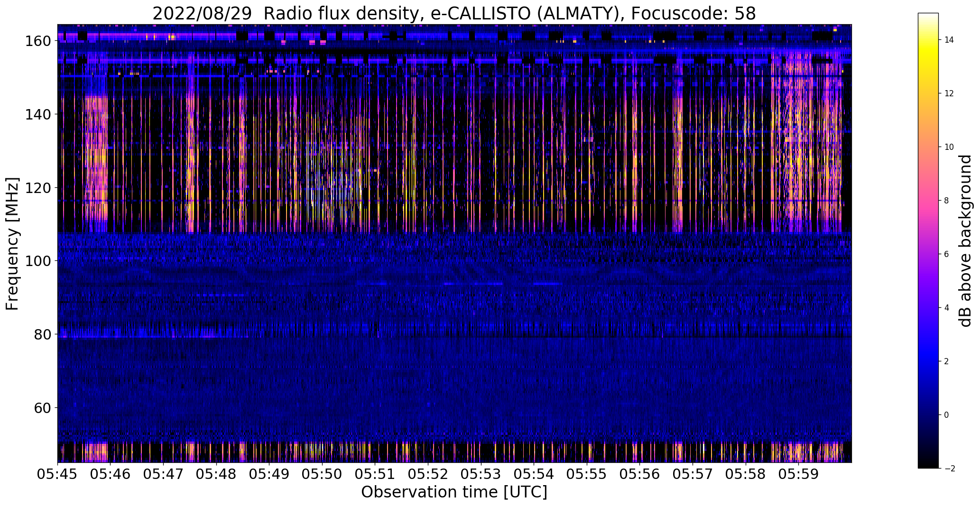Click the 05:48 time tick label
This screenshot has width=980, height=506.
(216, 474)
